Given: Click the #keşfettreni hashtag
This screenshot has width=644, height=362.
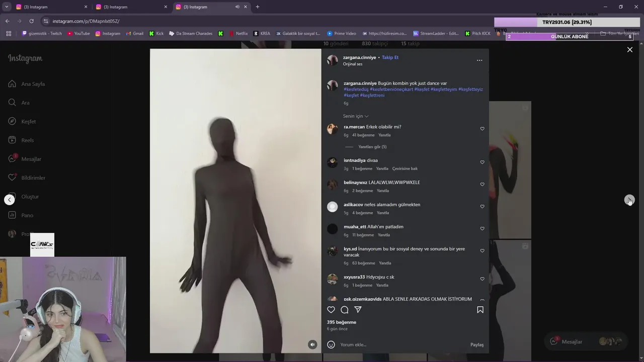Looking at the screenshot, I should point(372,96).
